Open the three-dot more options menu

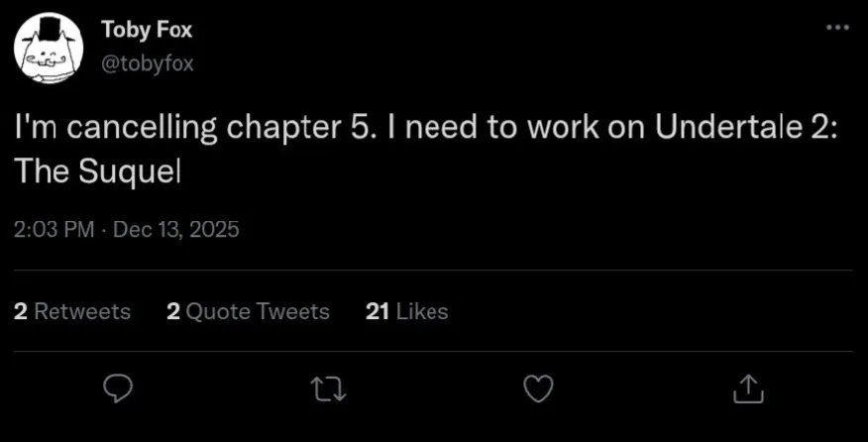(837, 28)
